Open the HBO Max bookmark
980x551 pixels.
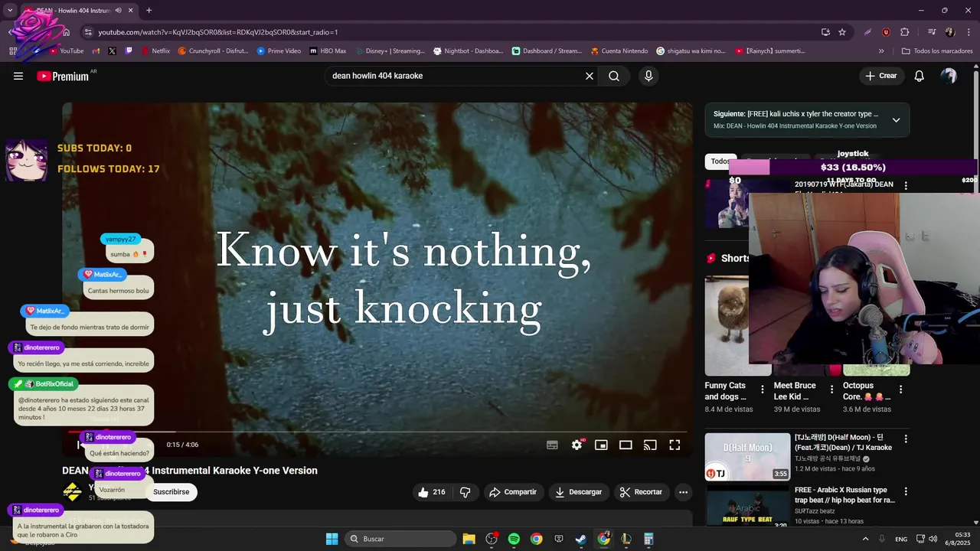tap(328, 51)
